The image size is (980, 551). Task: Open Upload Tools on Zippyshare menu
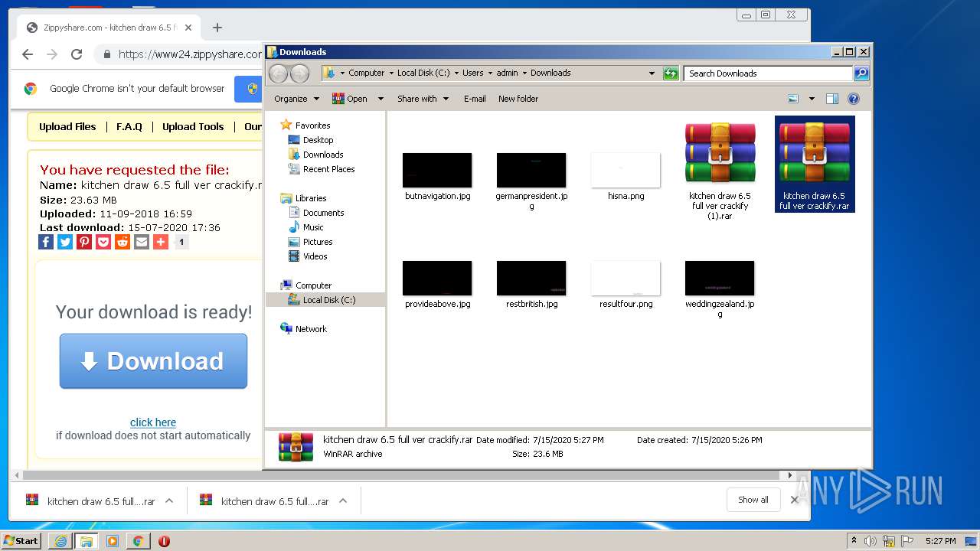click(193, 127)
